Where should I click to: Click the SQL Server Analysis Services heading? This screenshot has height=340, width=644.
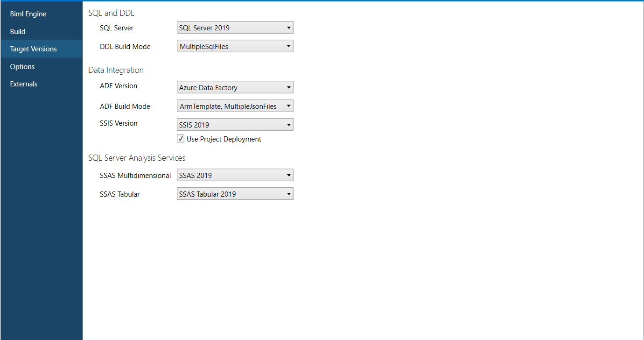point(137,158)
